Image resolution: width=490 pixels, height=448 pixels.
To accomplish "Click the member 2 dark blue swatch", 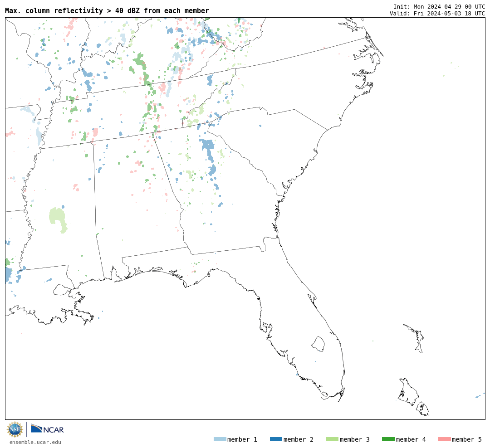I will (x=276, y=439).
